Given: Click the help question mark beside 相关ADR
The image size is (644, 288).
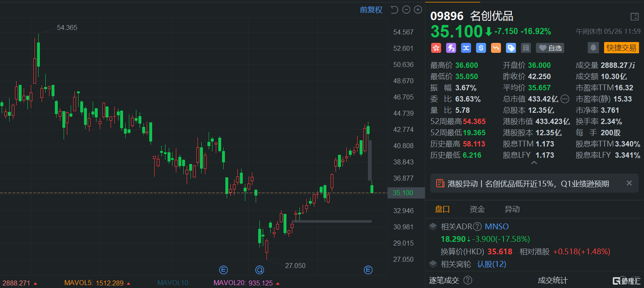Looking at the screenshot, I should pos(478,227).
